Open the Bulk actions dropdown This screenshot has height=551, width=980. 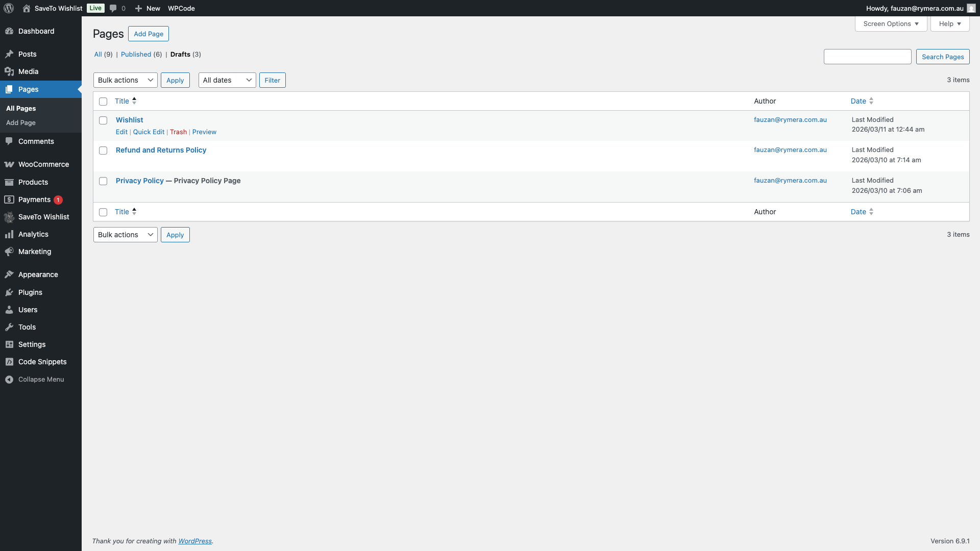[125, 80]
